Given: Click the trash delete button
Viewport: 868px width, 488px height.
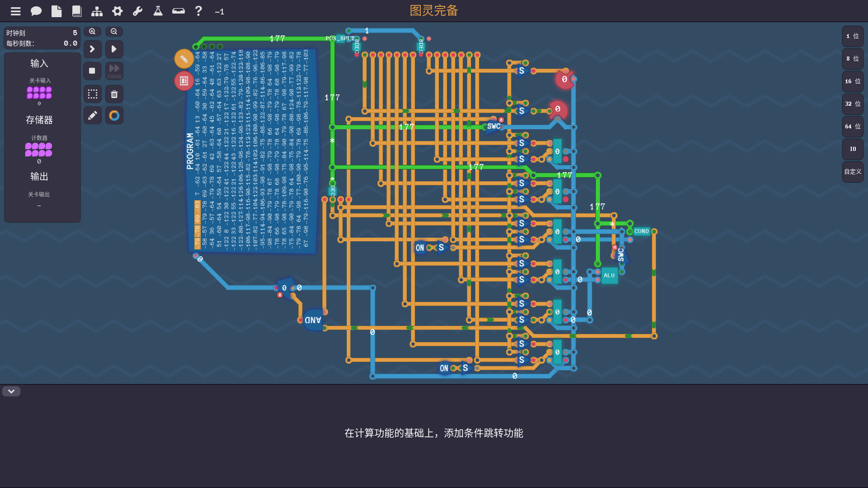Looking at the screenshot, I should coord(114,94).
